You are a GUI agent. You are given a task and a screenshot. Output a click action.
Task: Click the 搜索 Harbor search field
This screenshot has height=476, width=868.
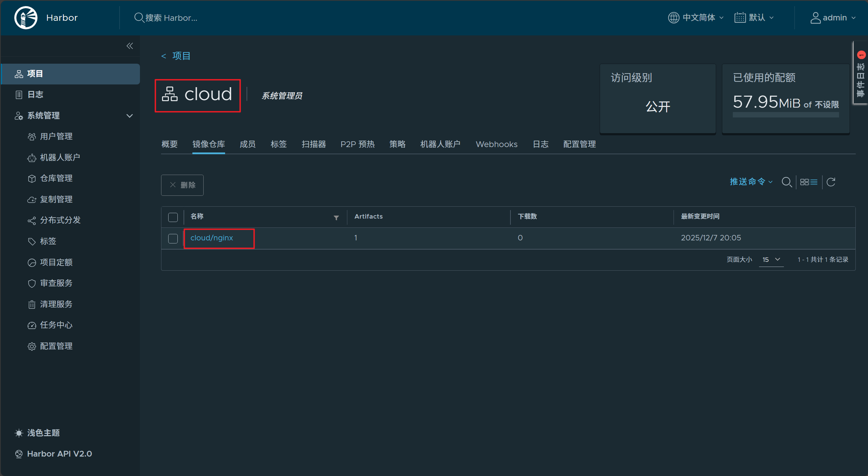(x=171, y=18)
